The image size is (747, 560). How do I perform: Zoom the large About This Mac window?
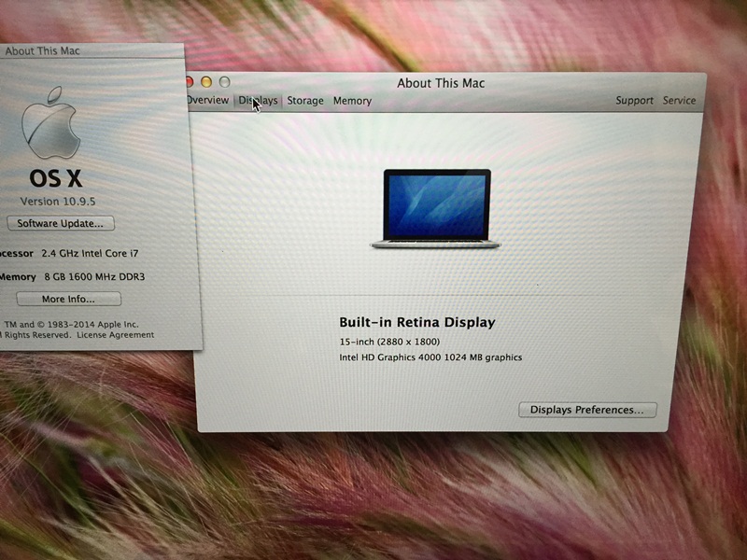pyautogui.click(x=224, y=82)
